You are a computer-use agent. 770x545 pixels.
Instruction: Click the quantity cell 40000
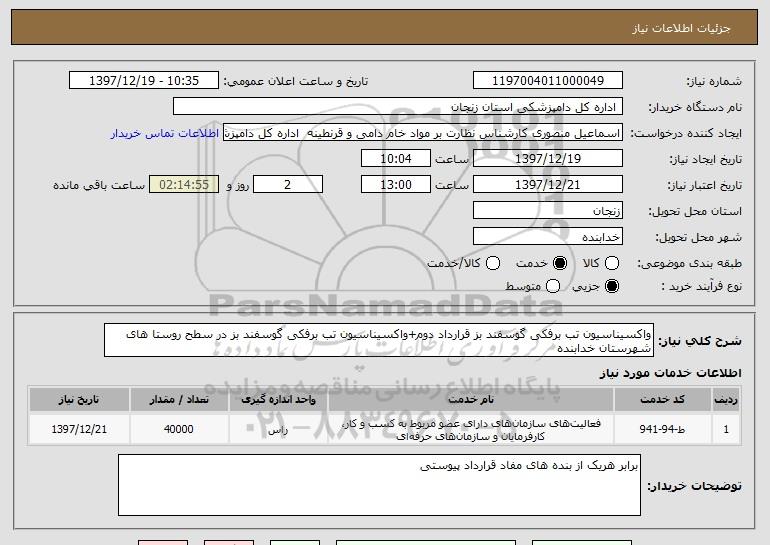click(x=179, y=430)
